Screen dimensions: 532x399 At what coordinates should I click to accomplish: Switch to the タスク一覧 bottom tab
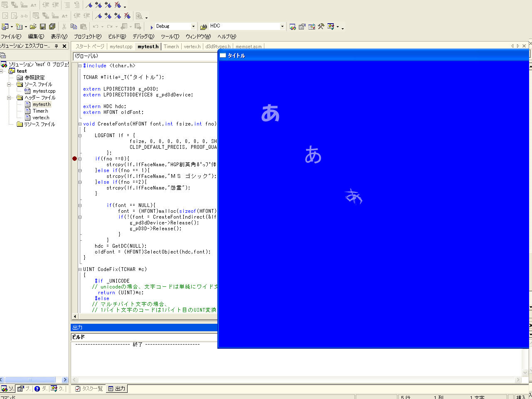point(89,389)
